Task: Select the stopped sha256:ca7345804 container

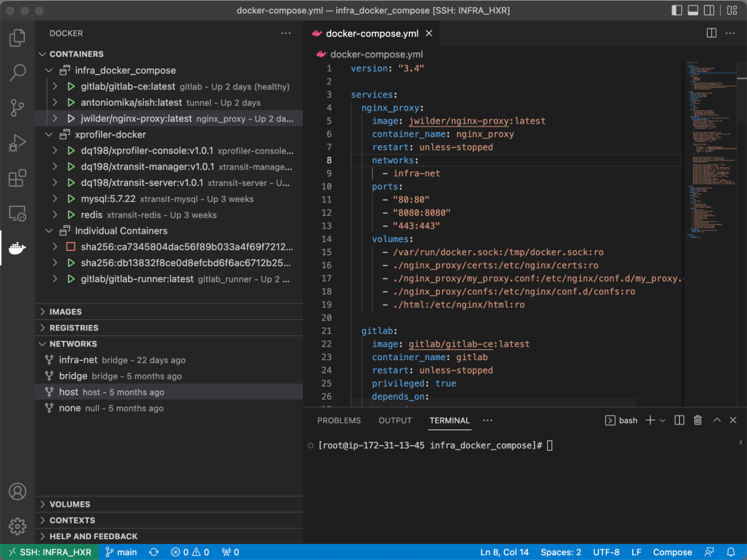Action: click(169, 247)
